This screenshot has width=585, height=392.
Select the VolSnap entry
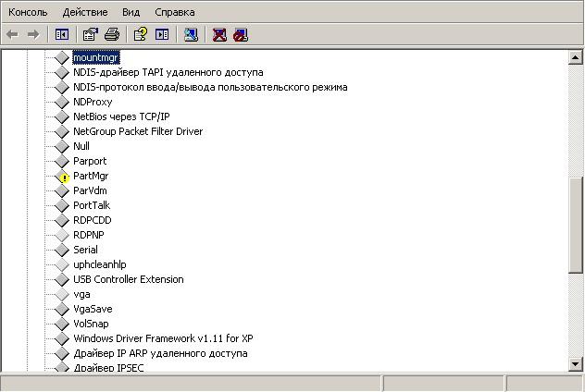pos(91,324)
